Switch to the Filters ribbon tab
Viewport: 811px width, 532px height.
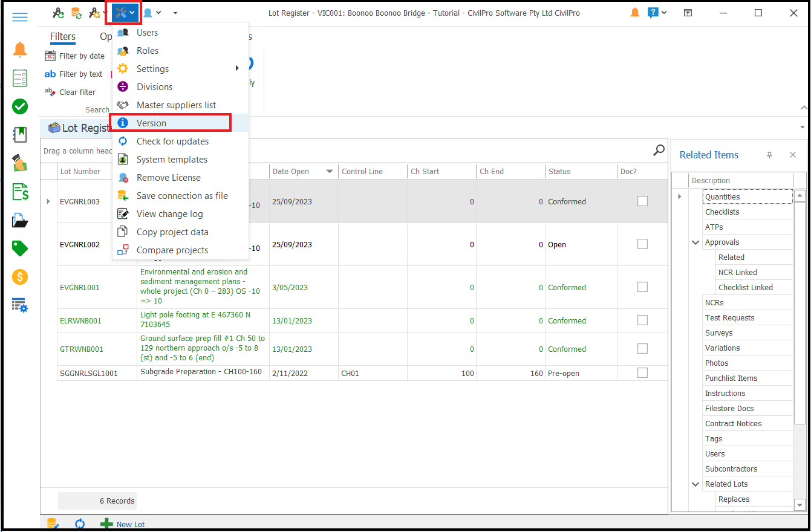pyautogui.click(x=63, y=37)
